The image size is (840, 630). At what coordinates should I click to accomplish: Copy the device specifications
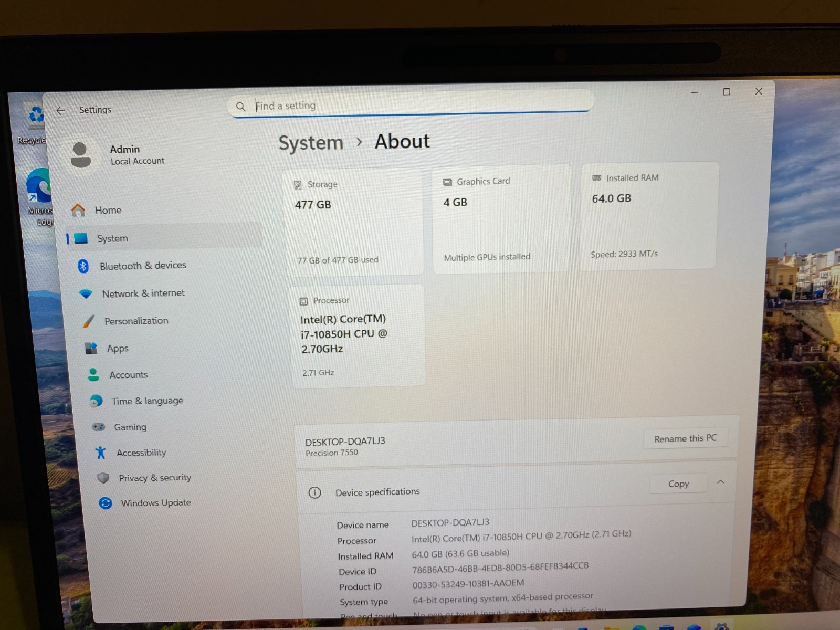click(678, 484)
